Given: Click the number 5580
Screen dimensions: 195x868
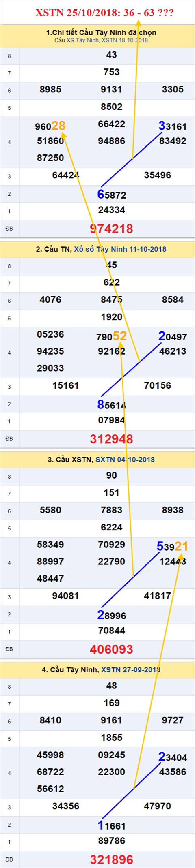Looking at the screenshot, I should point(50,510).
